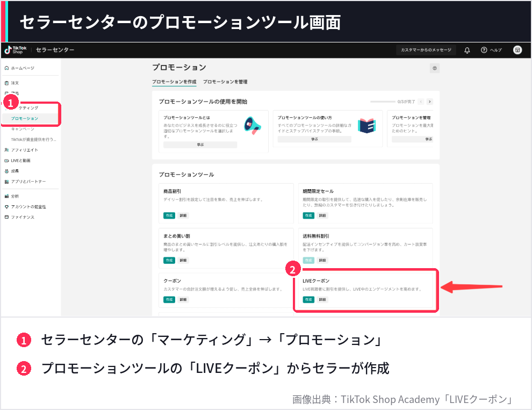
Task: Open カスタマーからのメッセージ button
Action: pyautogui.click(x=426, y=50)
